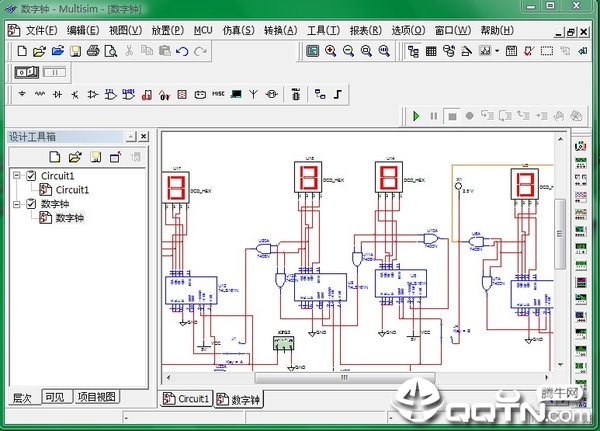Collapse the 数字钟 tree node
The image size is (600, 431).
pos(17,204)
